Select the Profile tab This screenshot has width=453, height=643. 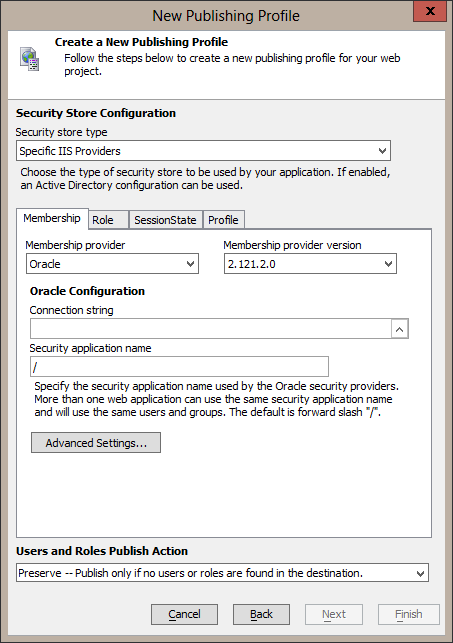223,220
